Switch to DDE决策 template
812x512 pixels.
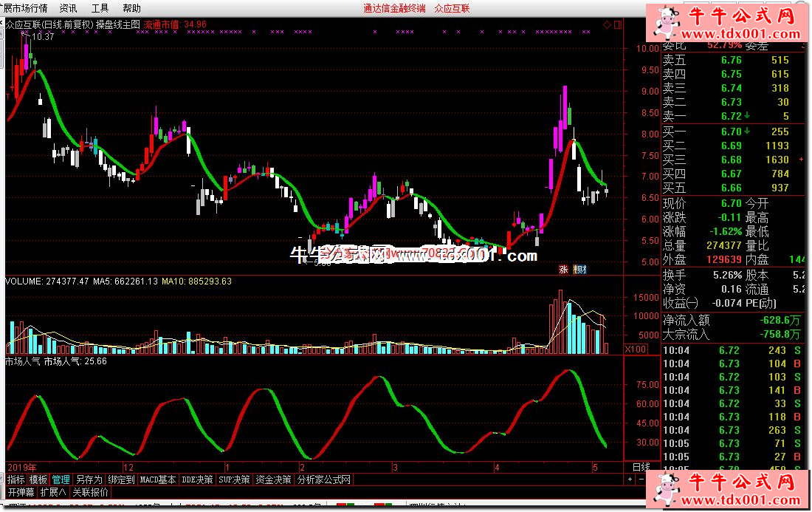197,480
